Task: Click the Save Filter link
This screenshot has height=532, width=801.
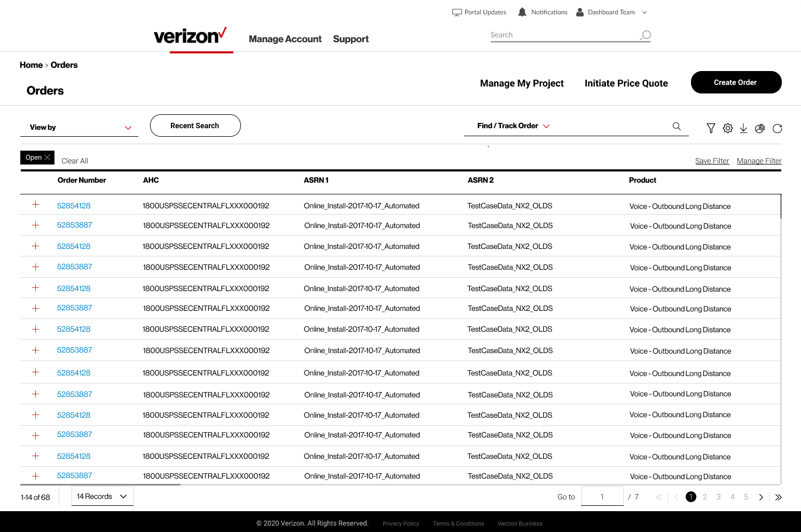Action: coord(712,161)
